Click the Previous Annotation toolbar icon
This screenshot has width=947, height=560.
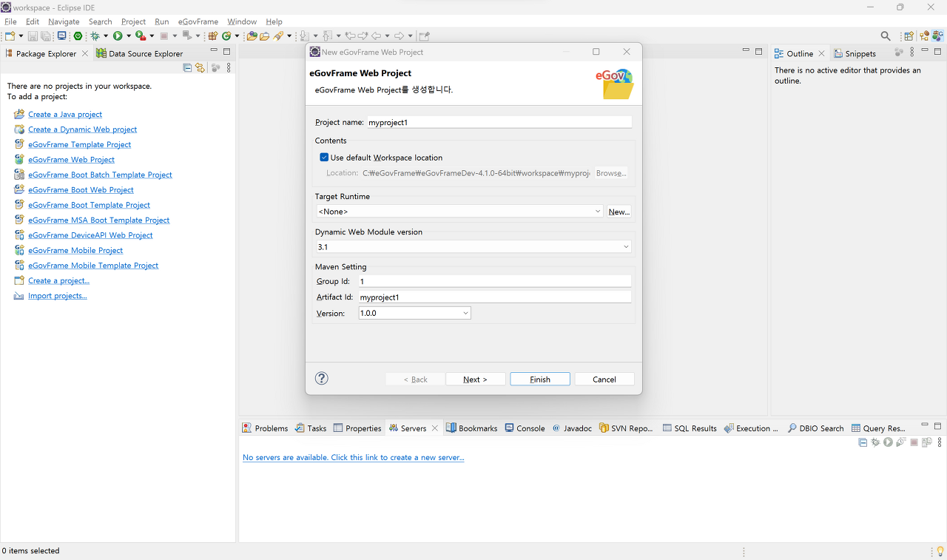pyautogui.click(x=327, y=36)
